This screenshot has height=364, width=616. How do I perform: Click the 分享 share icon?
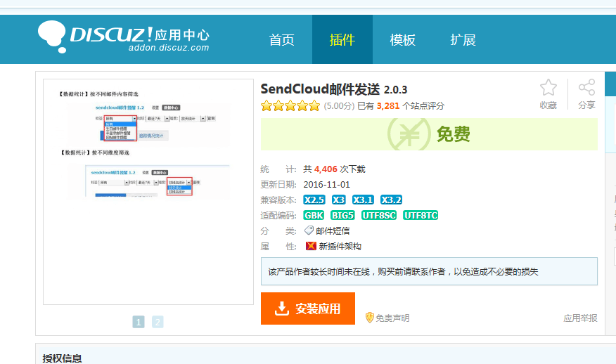(586, 88)
